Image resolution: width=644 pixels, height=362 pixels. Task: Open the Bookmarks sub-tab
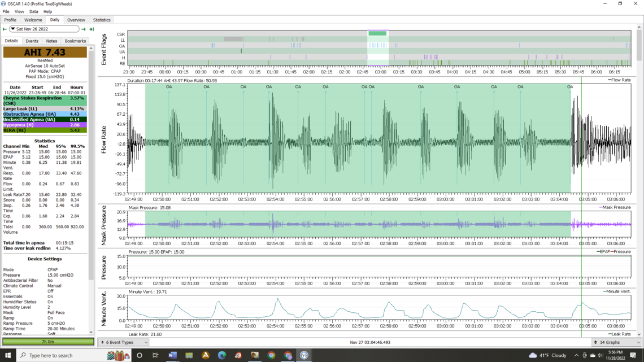(x=75, y=41)
